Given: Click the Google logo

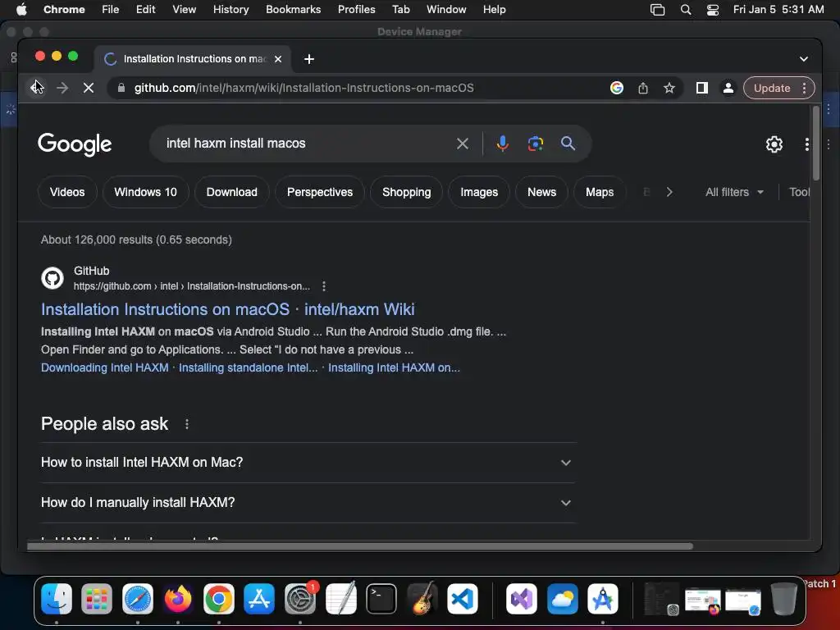Looking at the screenshot, I should [75, 144].
